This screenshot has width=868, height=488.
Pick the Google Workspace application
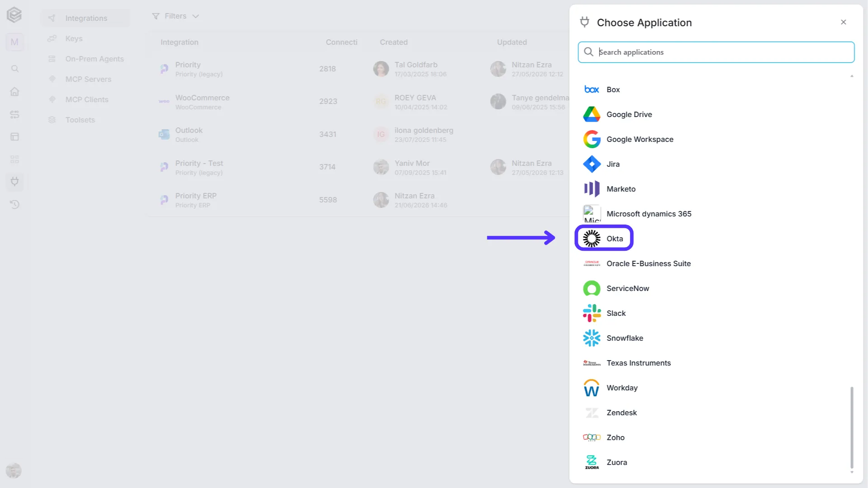tap(716, 139)
